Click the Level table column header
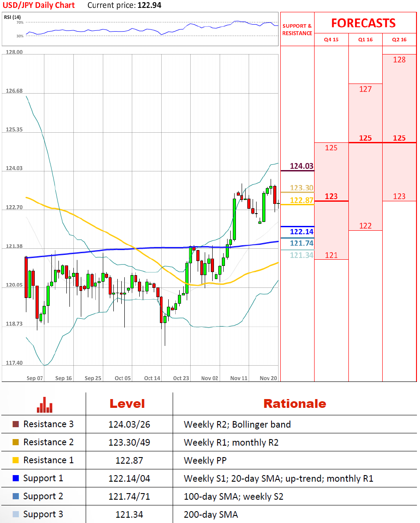Viewport: 420px width, 523px height. [x=127, y=403]
